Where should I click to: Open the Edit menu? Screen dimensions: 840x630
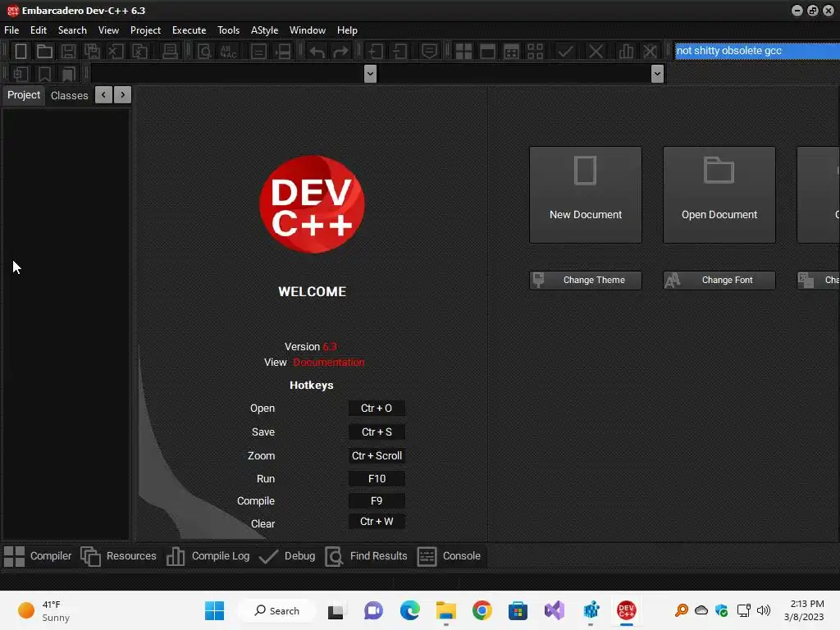click(x=39, y=30)
